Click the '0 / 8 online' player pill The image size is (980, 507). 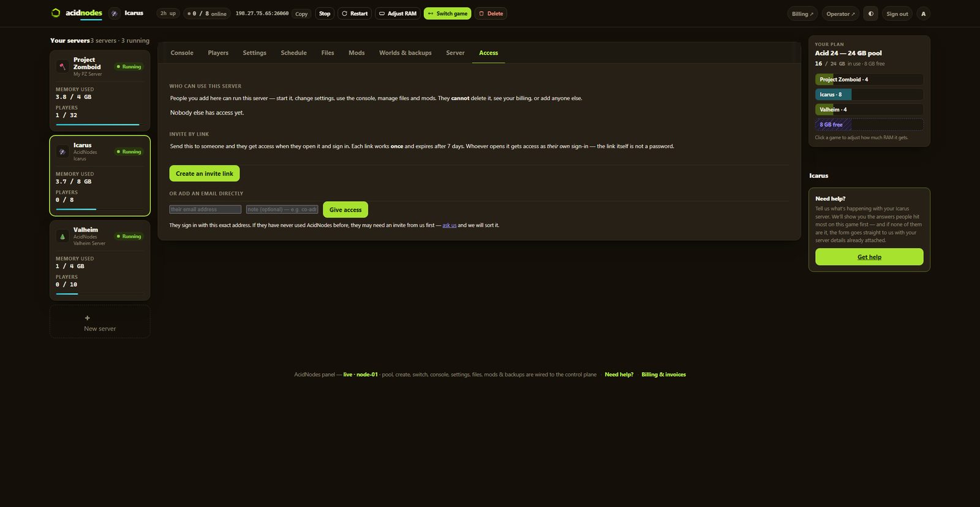[x=207, y=13]
